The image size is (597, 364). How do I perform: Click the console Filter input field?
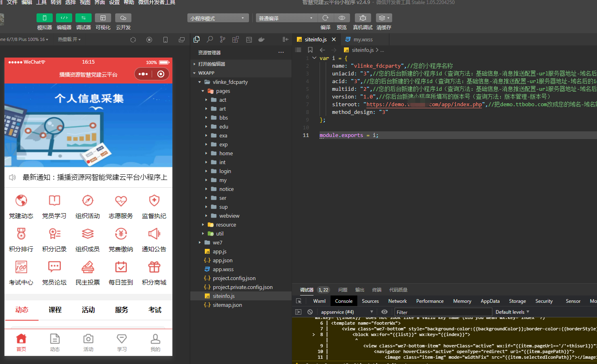point(443,312)
